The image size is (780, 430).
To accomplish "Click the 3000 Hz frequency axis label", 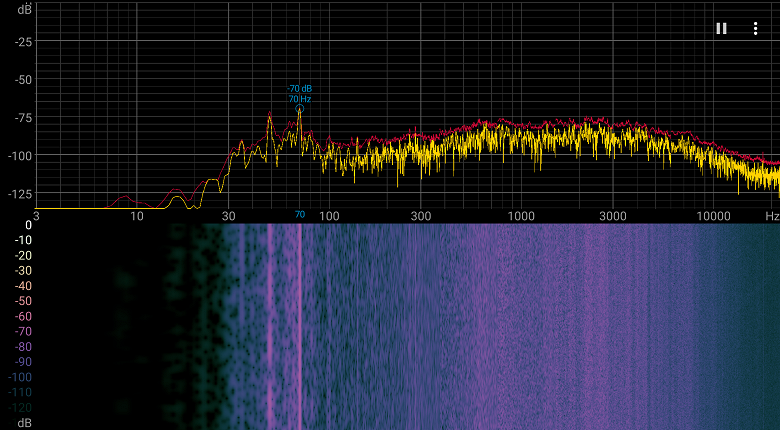I will [x=612, y=216].
